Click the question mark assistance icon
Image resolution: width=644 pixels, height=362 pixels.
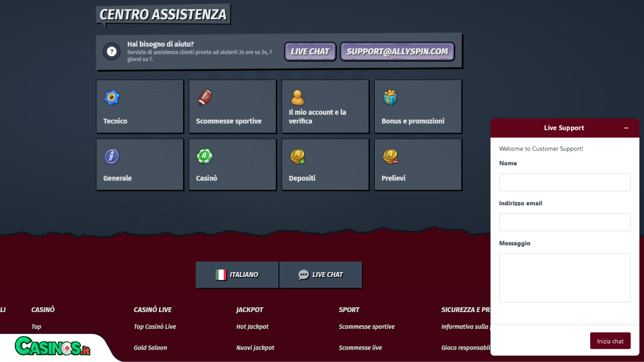(x=111, y=52)
